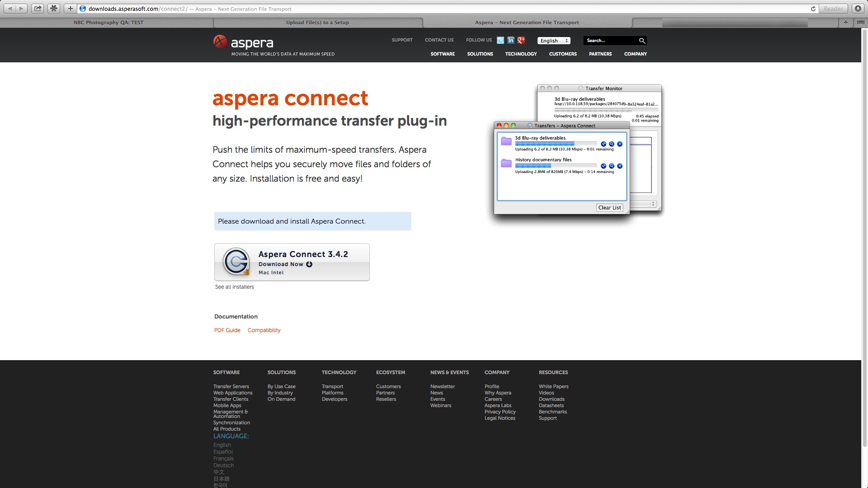Viewport: 868px width, 488px height.
Task: Switch to the Upload File(s) tab
Action: (x=317, y=23)
